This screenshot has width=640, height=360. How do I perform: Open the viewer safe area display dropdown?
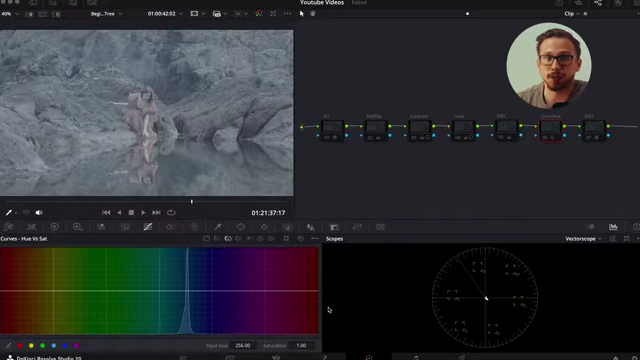coord(198,13)
